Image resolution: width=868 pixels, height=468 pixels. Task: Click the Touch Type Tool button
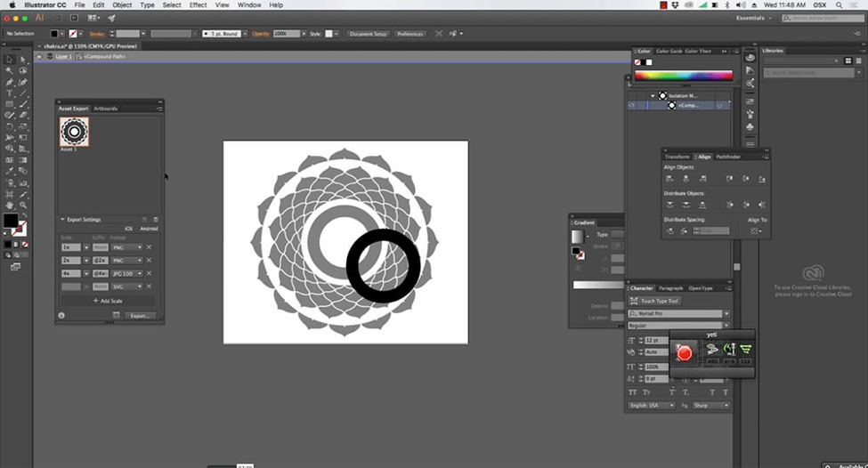coord(654,301)
